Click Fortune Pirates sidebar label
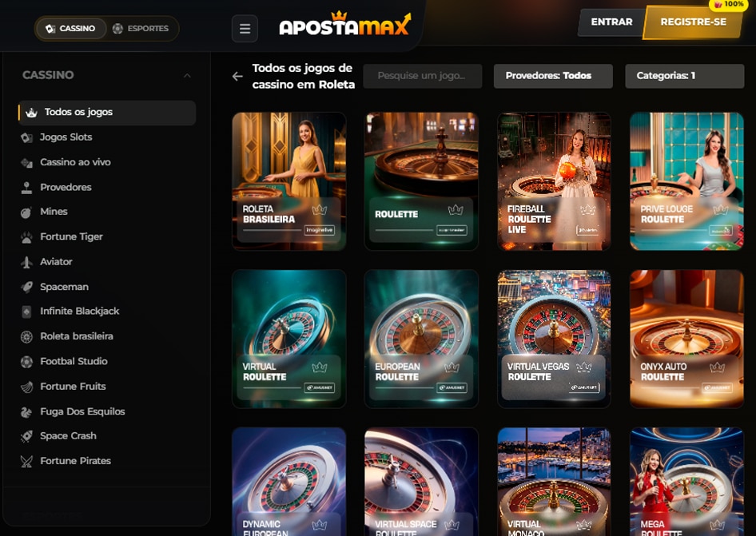Screen dimensions: 756x536 [x=75, y=461]
